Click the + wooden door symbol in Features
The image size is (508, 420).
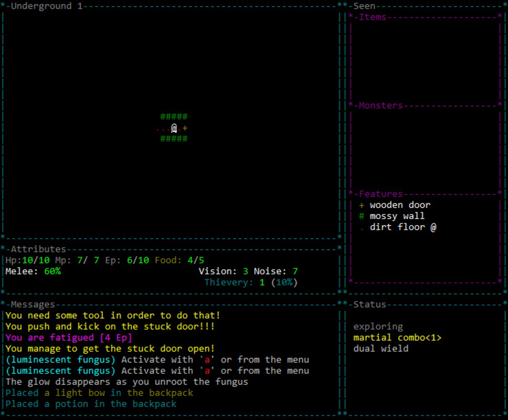point(362,205)
